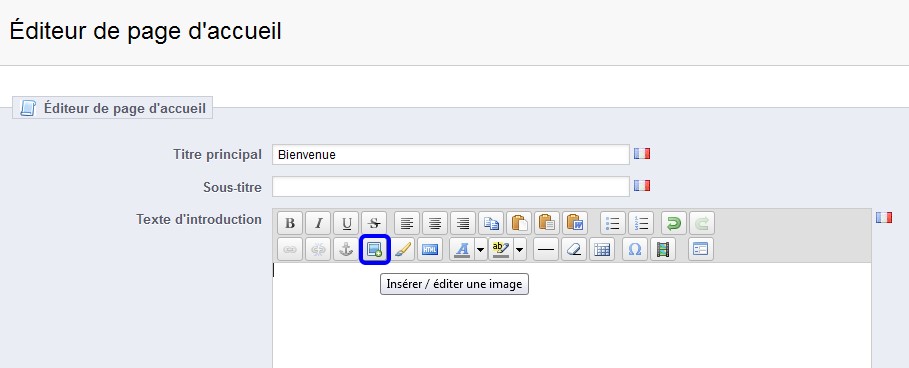Click the 'Titre principal' label

click(217, 154)
